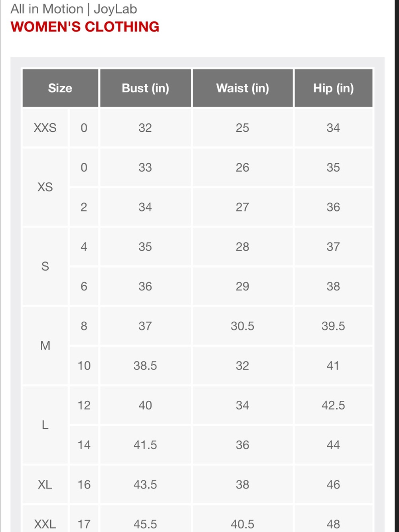Select the Hip (in) column header

pyautogui.click(x=334, y=88)
